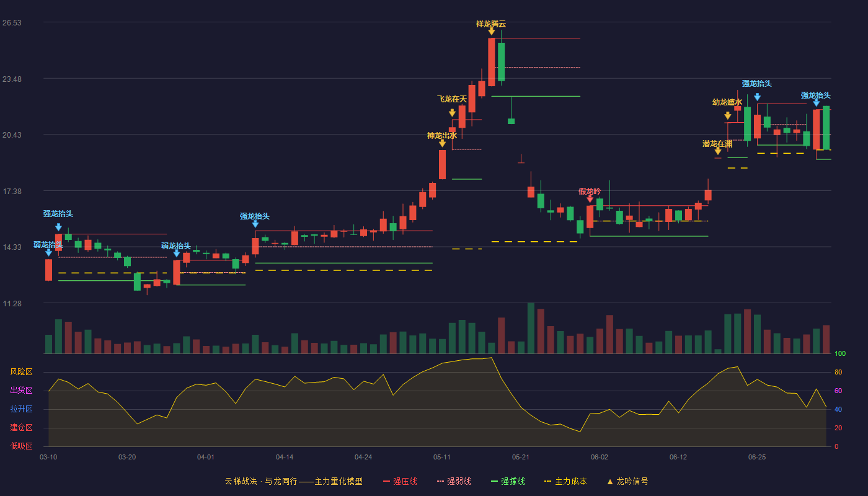Click the yellow arrow under 潜龙在渊

point(717,151)
